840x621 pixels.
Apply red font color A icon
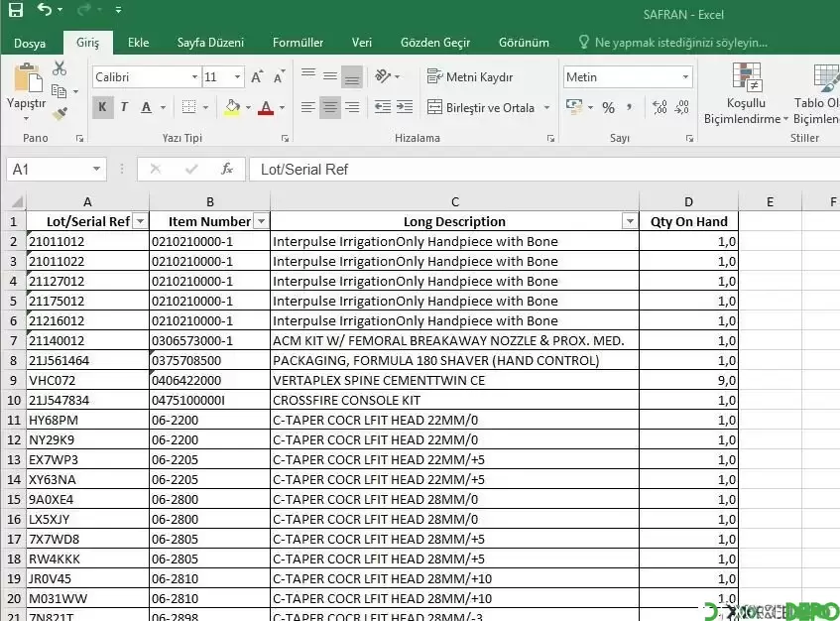click(266, 108)
